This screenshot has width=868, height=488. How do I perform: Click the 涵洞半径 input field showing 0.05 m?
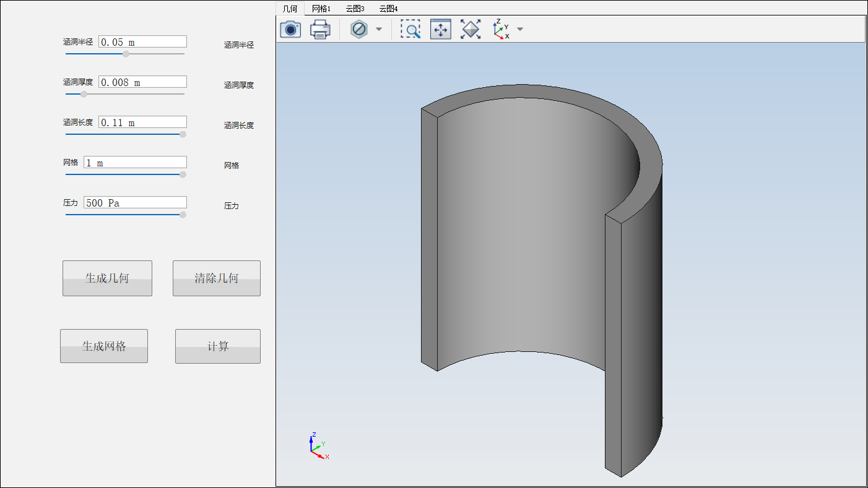click(x=142, y=41)
